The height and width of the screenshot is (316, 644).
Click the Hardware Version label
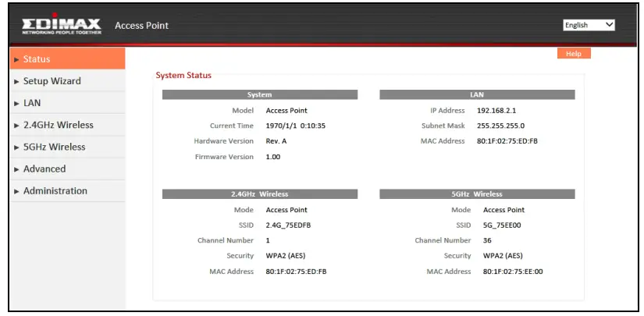pos(224,141)
